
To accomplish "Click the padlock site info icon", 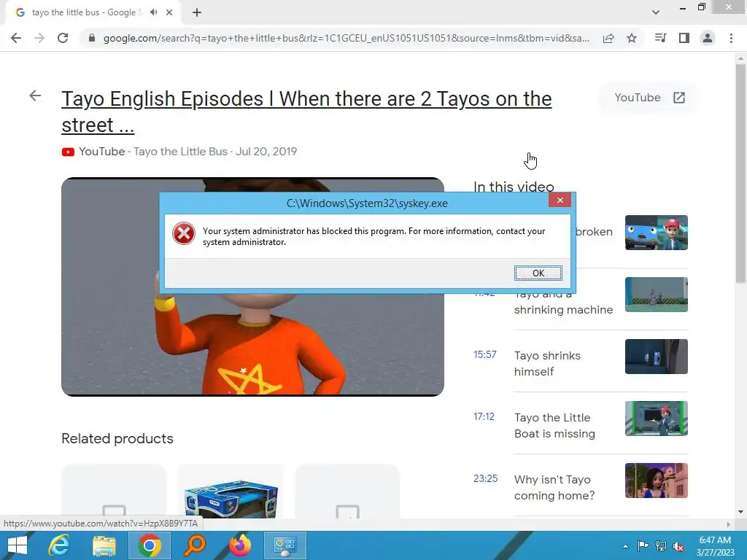I will pyautogui.click(x=91, y=38).
